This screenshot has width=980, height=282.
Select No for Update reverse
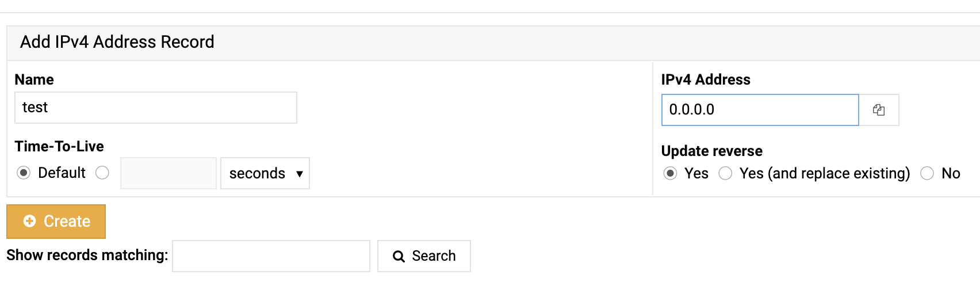[927, 173]
